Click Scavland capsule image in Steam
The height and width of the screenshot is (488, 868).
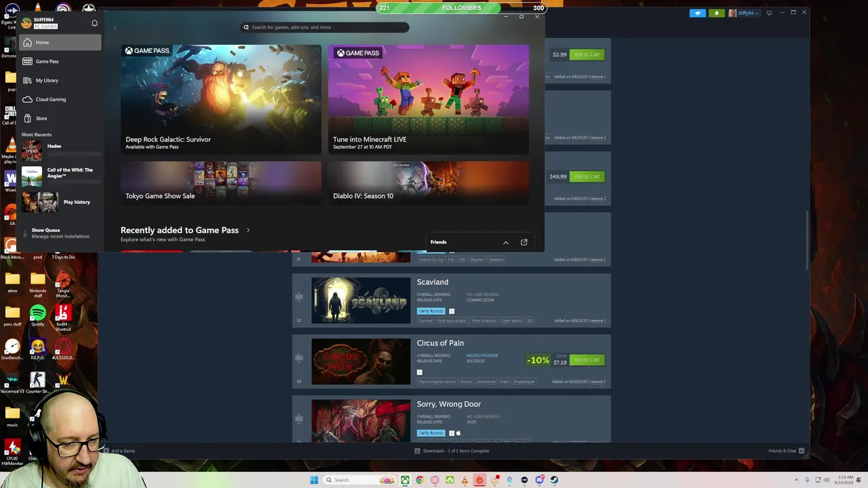(x=361, y=300)
